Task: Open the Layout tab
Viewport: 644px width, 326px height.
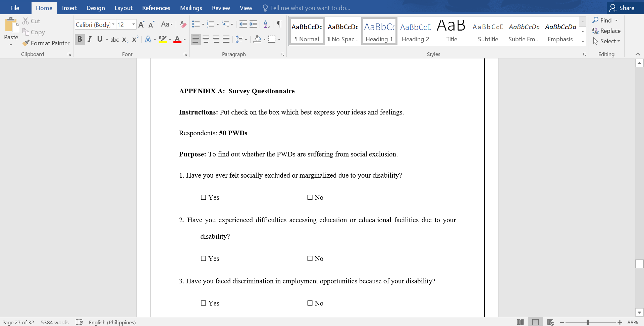Action: (123, 8)
